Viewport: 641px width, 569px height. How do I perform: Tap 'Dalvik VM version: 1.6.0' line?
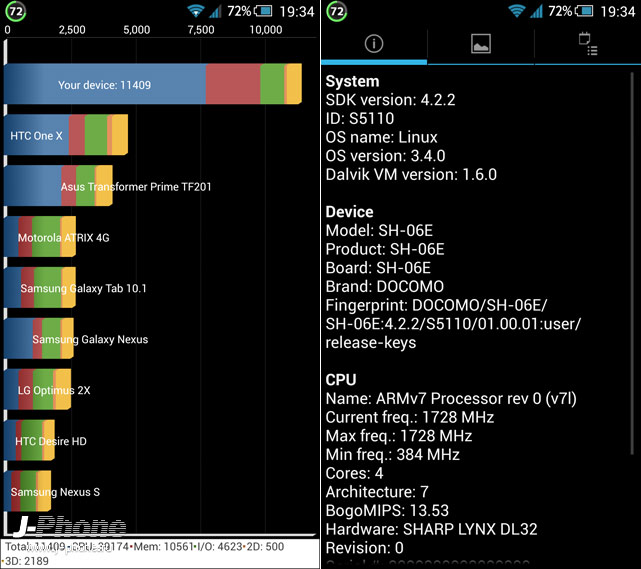[x=411, y=175]
